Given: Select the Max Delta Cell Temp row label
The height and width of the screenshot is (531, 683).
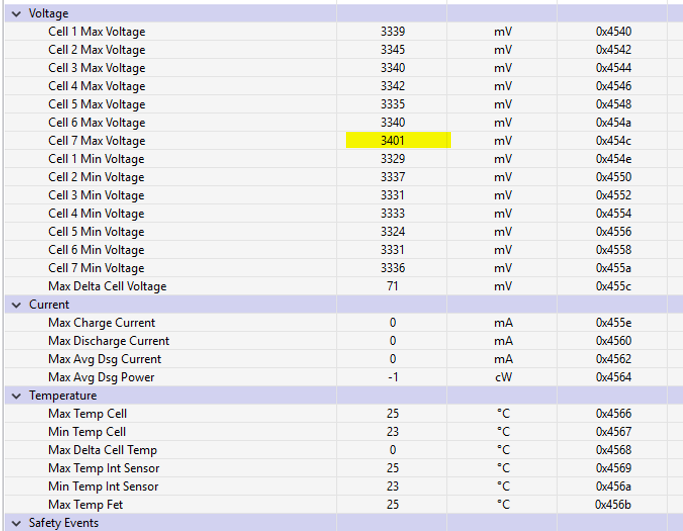Looking at the screenshot, I should coord(103,450).
